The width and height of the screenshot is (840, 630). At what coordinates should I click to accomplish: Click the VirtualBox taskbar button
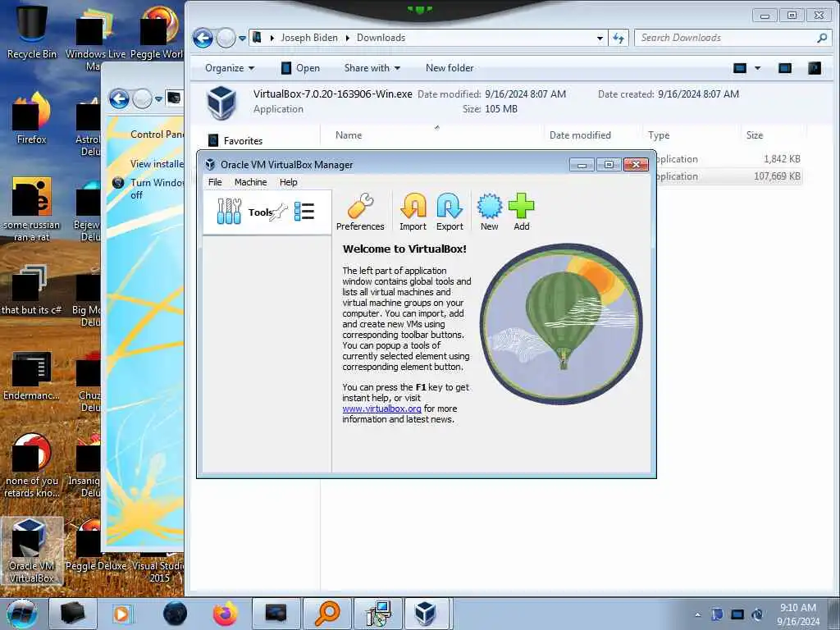pyautogui.click(x=427, y=614)
